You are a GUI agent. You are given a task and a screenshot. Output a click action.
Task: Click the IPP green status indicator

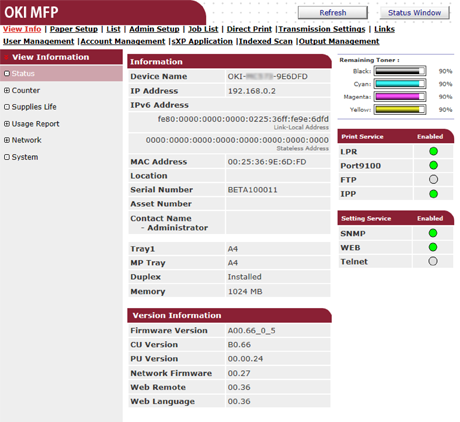pyautogui.click(x=433, y=194)
